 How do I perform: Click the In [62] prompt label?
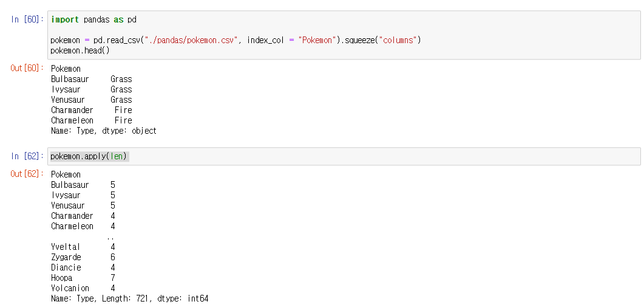(x=27, y=156)
